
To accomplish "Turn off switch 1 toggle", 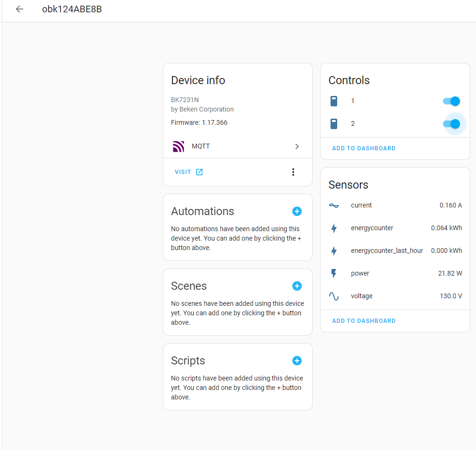I will click(451, 101).
